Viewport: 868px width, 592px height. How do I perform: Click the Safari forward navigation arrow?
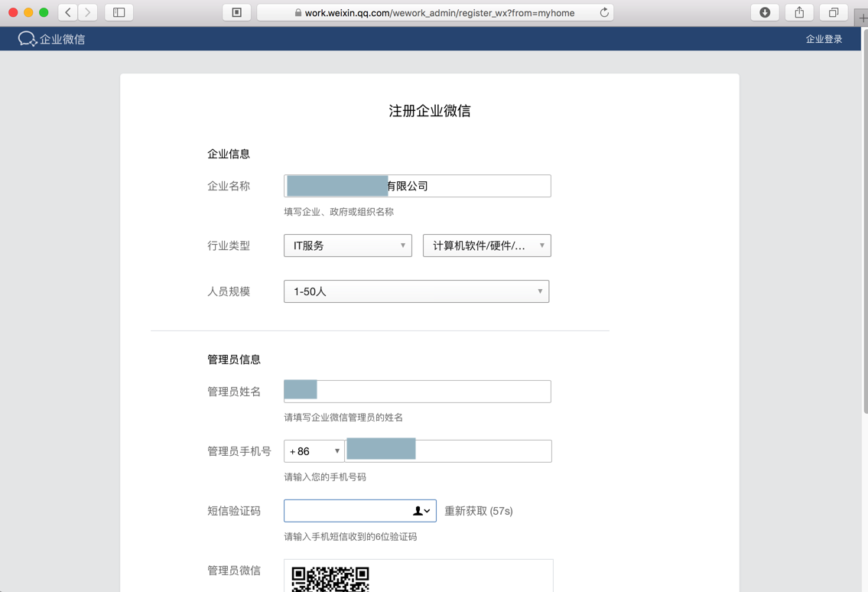(88, 12)
